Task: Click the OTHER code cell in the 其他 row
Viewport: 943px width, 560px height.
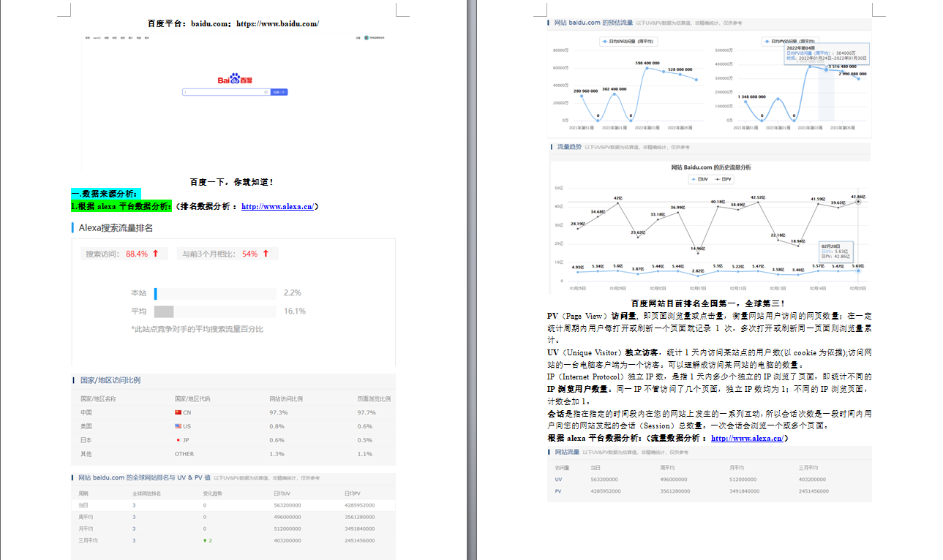Action: coord(184,454)
